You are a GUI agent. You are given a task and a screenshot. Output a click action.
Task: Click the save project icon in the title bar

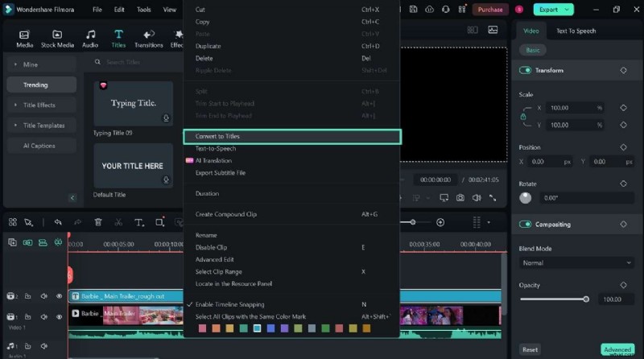click(x=413, y=10)
